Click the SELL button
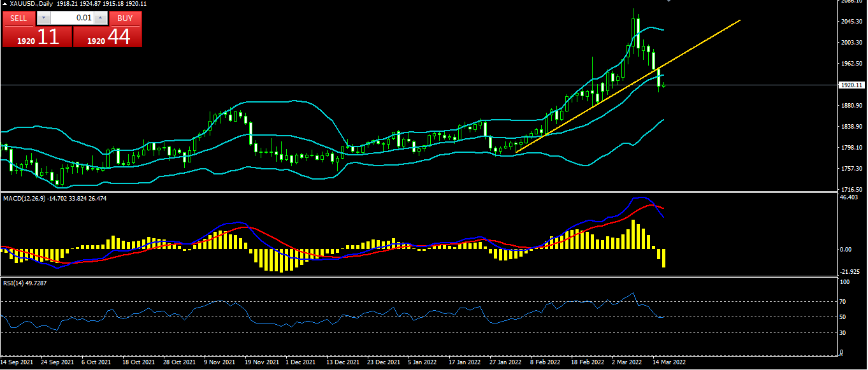The width and height of the screenshot is (868, 370). pyautogui.click(x=18, y=18)
